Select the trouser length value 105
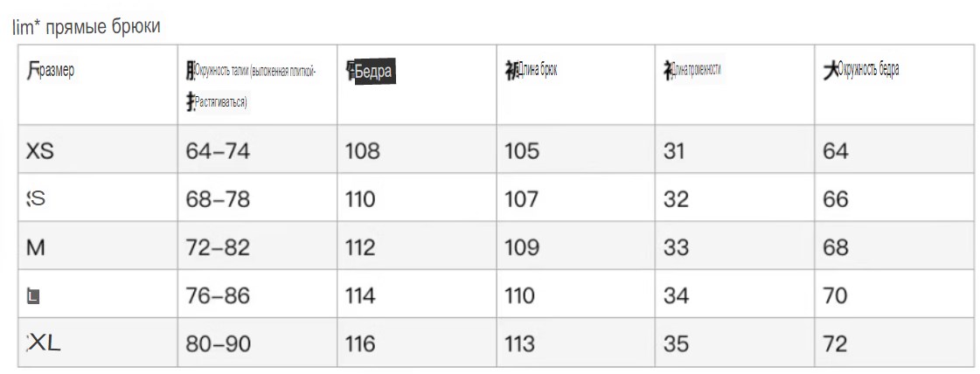Viewport: 980px width, 374px height. click(x=521, y=151)
